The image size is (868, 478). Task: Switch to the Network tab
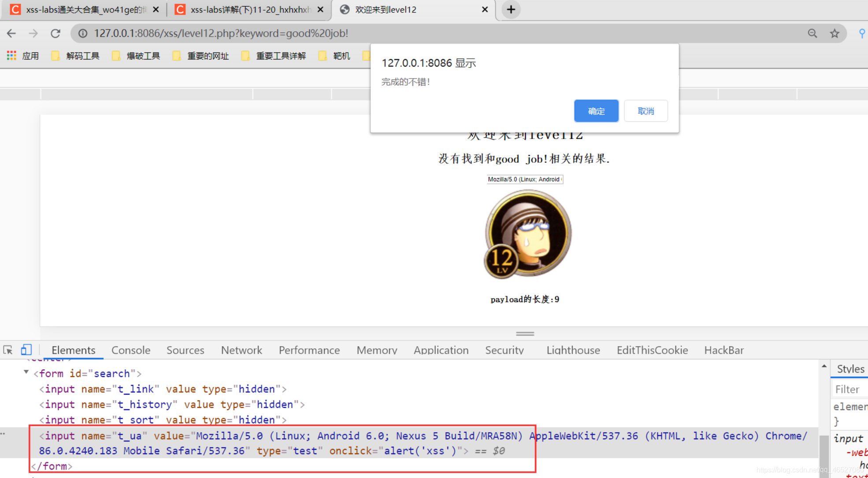click(241, 350)
